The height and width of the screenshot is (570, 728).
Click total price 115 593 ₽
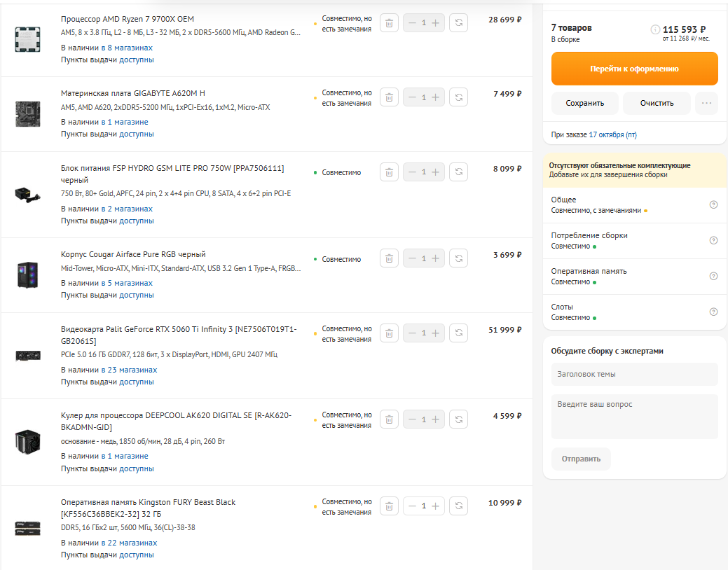[684, 29]
